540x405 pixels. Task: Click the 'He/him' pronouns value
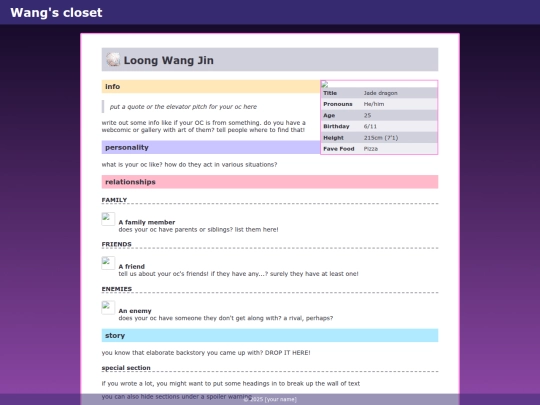[374, 104]
